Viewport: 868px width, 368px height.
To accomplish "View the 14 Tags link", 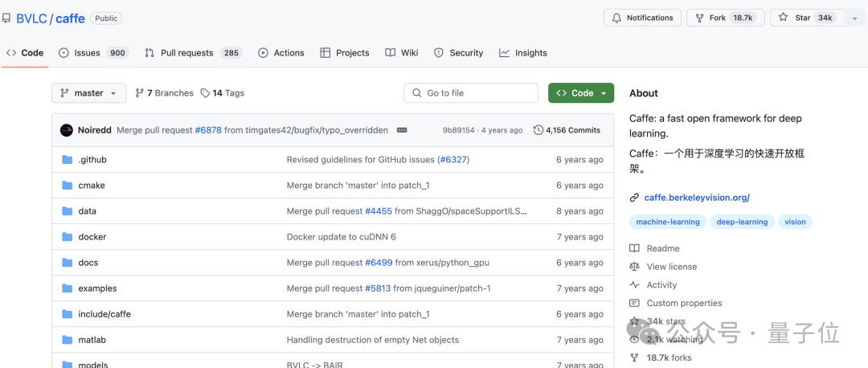I will (x=223, y=93).
